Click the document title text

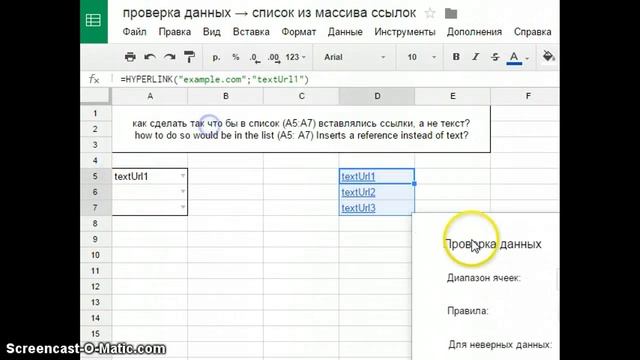(269, 13)
